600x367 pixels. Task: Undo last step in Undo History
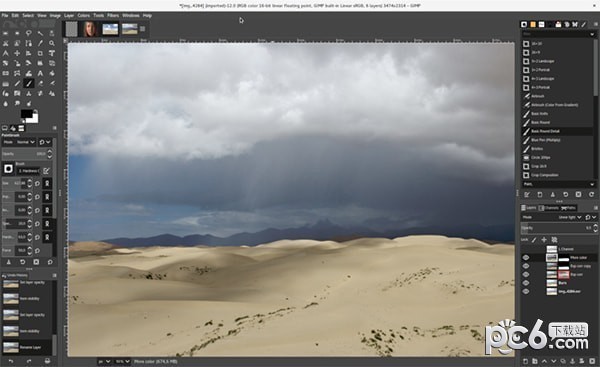[11, 360]
